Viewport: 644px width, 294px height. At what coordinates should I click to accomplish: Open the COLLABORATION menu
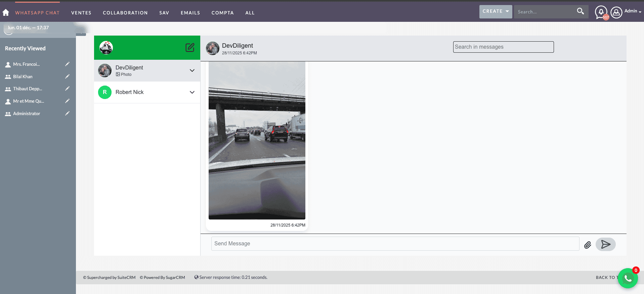[x=125, y=13]
